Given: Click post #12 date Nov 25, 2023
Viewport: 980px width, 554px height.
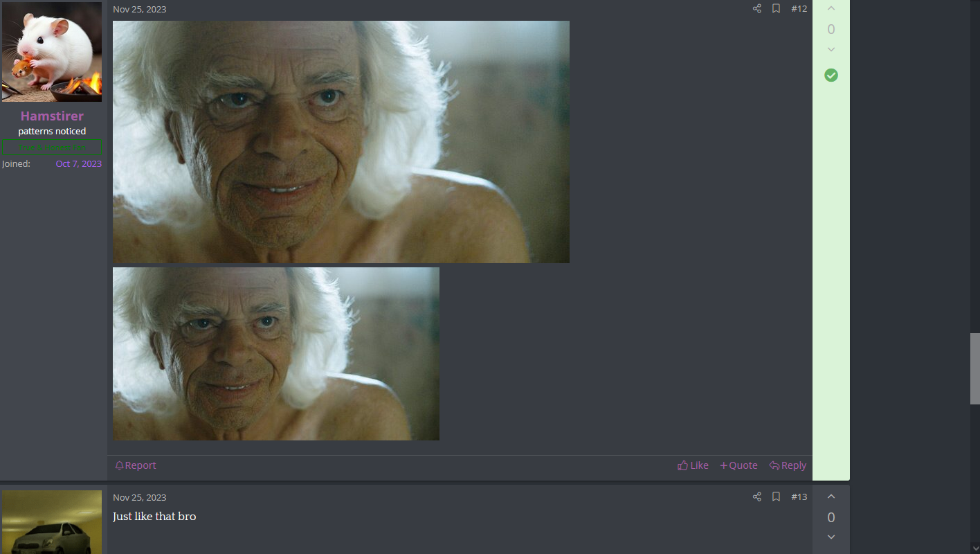Looking at the screenshot, I should coord(140,9).
